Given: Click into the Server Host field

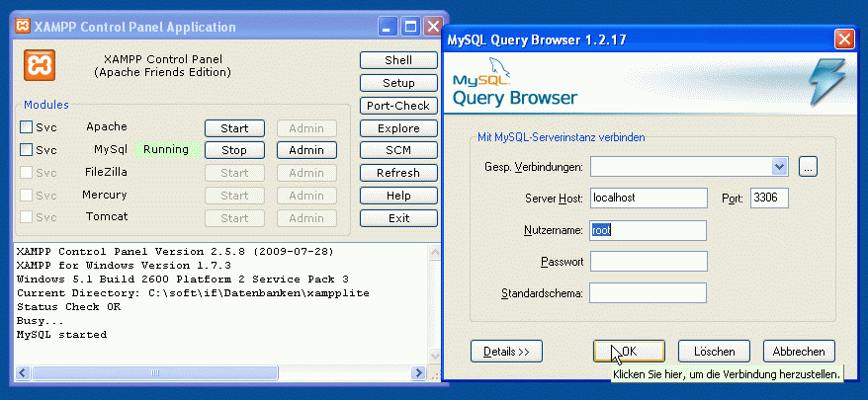Looking at the screenshot, I should 648,198.
